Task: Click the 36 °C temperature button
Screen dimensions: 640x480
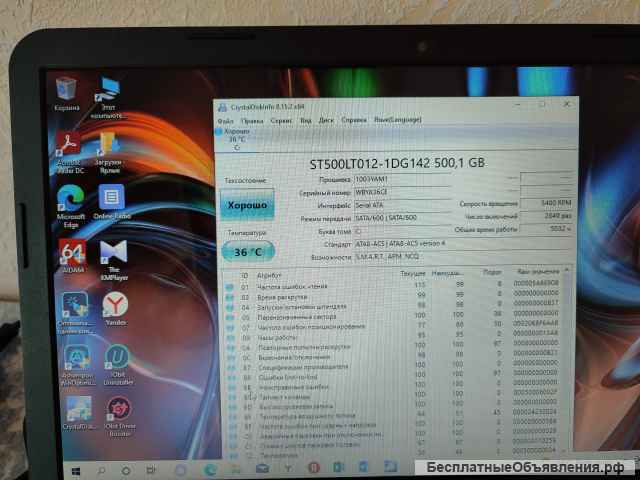Action: tap(248, 252)
